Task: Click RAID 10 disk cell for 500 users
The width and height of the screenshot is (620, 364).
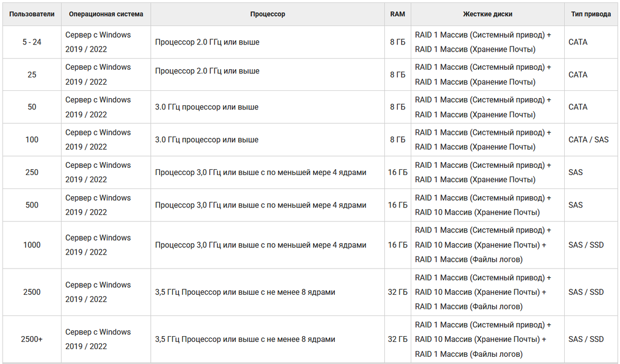Action: tap(488, 205)
